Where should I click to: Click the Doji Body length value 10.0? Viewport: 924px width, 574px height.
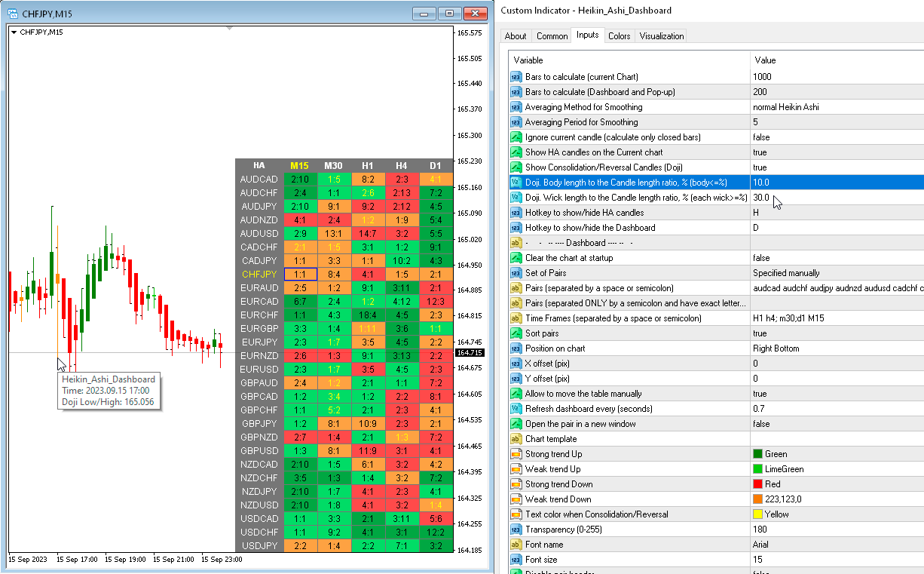[761, 183]
